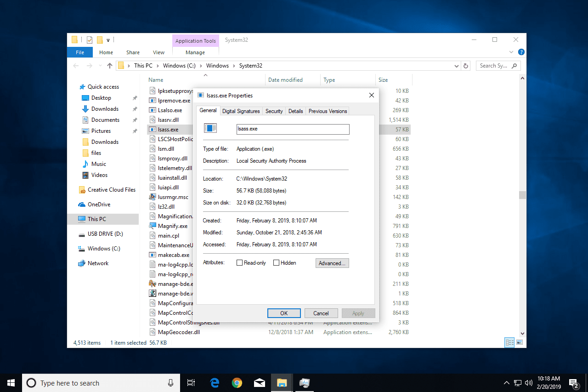This screenshot has height=392, width=588.
Task: Open the Help question mark icon
Action: [521, 52]
